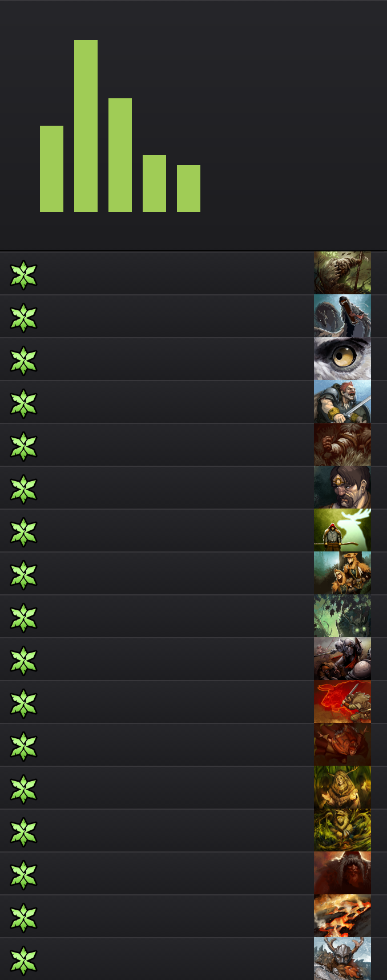The image size is (387, 980).
Task: Open the red bearded giant face thumbnail
Action: point(342,873)
